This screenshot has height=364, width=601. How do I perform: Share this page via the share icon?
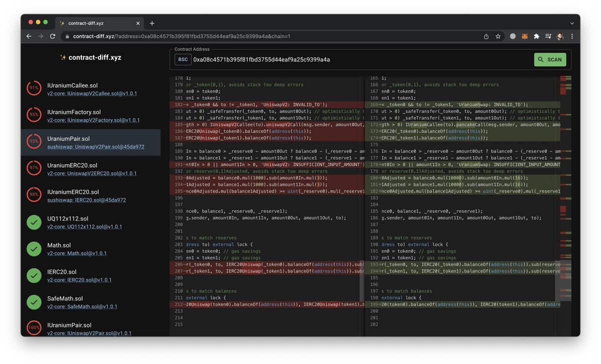486,37
